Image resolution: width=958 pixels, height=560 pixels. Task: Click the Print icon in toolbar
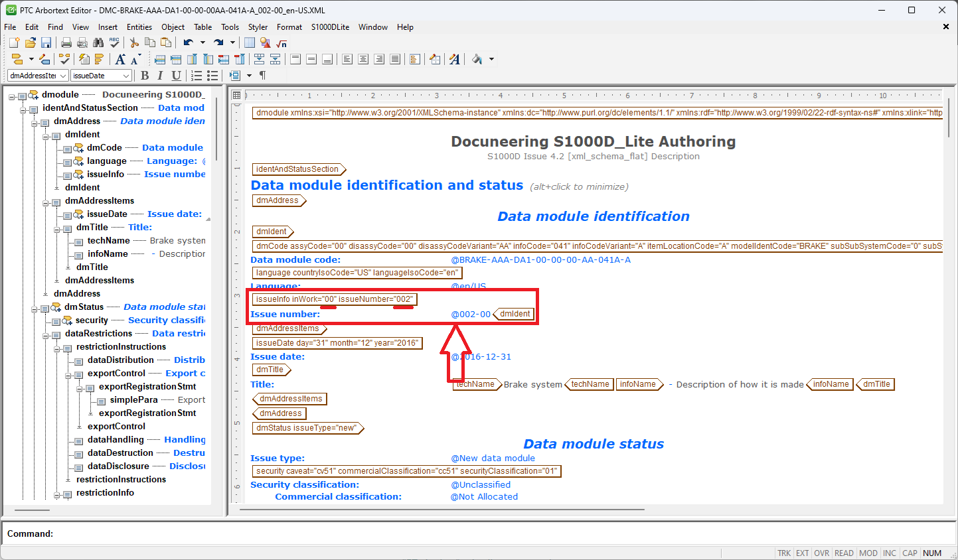66,42
